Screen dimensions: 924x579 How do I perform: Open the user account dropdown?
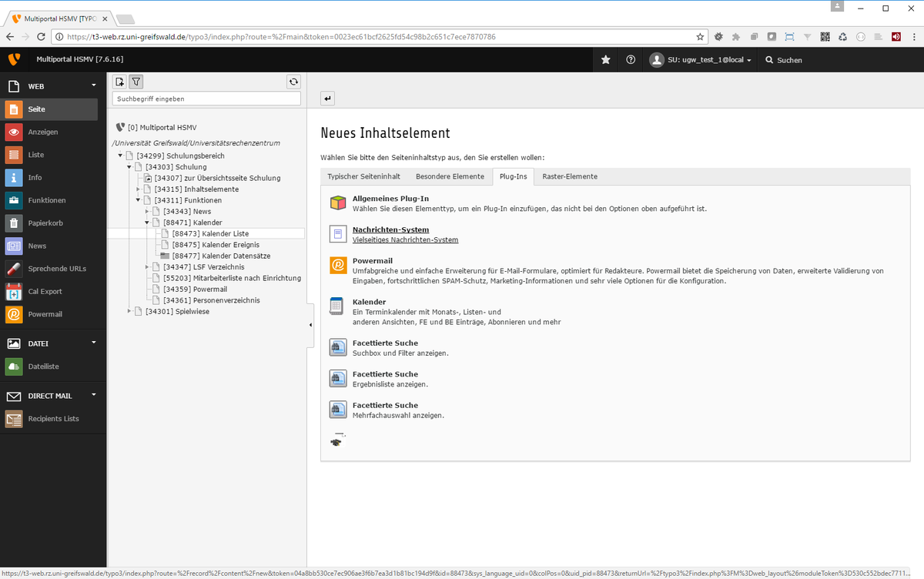click(x=701, y=60)
